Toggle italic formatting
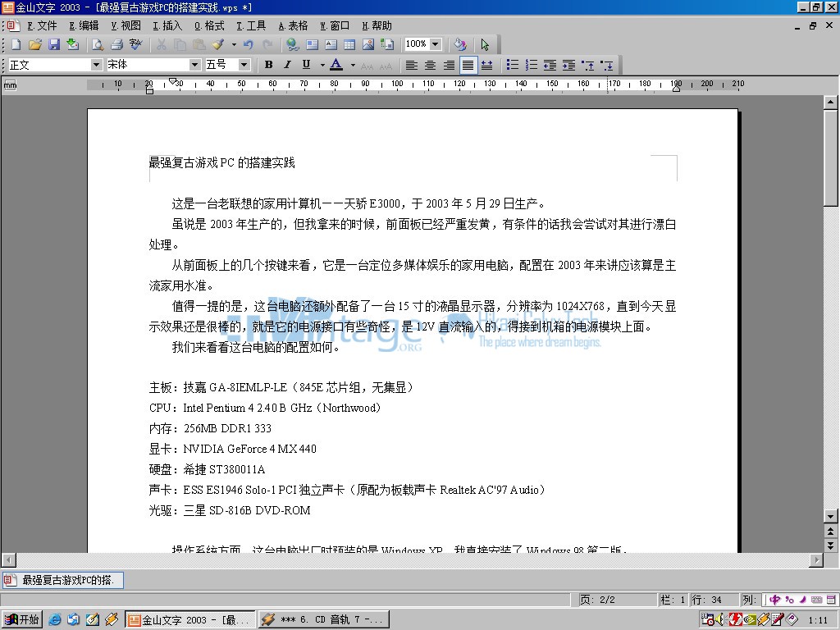 pos(287,65)
